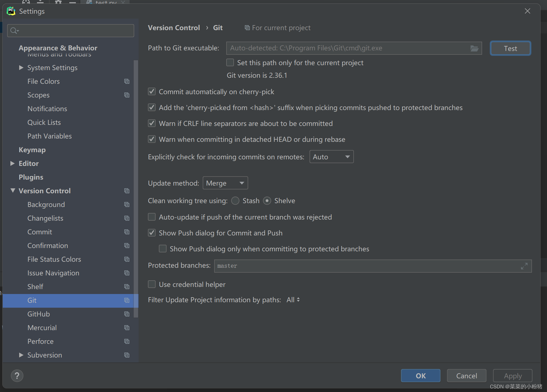Disable Commit automatically on cherry-pick
The width and height of the screenshot is (547, 392).
tap(152, 92)
